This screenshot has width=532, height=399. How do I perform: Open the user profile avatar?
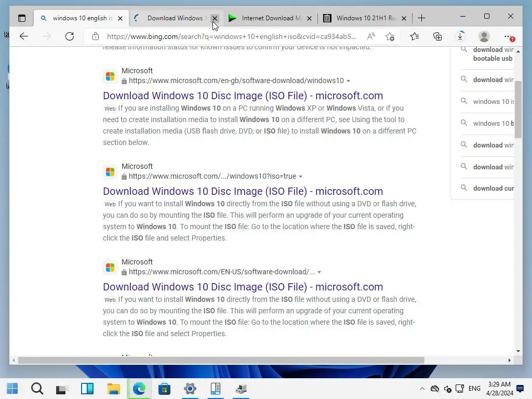pyautogui.click(x=484, y=36)
